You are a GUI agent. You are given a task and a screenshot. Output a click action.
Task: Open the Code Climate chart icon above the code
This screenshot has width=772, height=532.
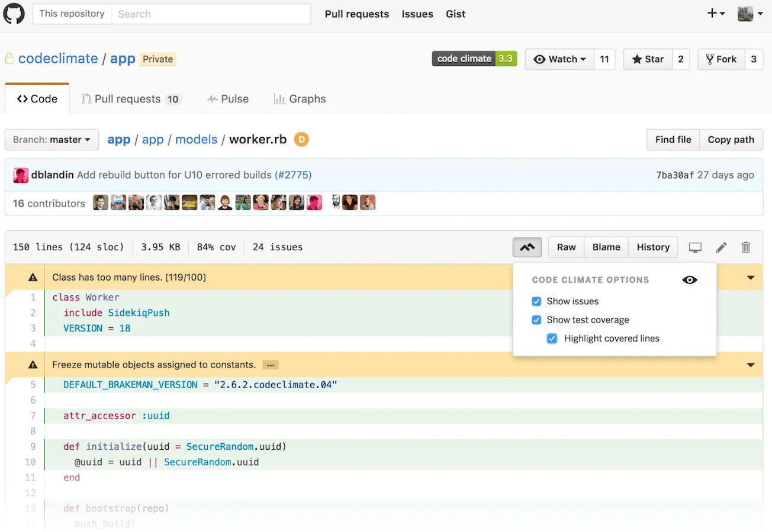527,247
